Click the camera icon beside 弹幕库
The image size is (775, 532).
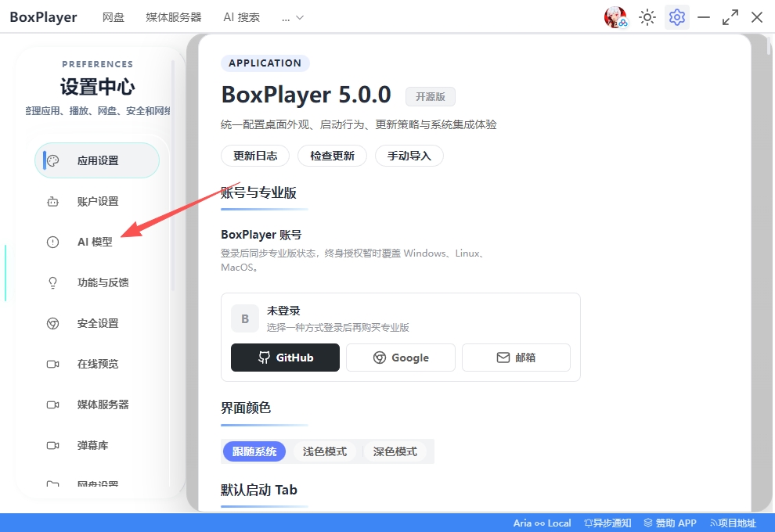(53, 446)
